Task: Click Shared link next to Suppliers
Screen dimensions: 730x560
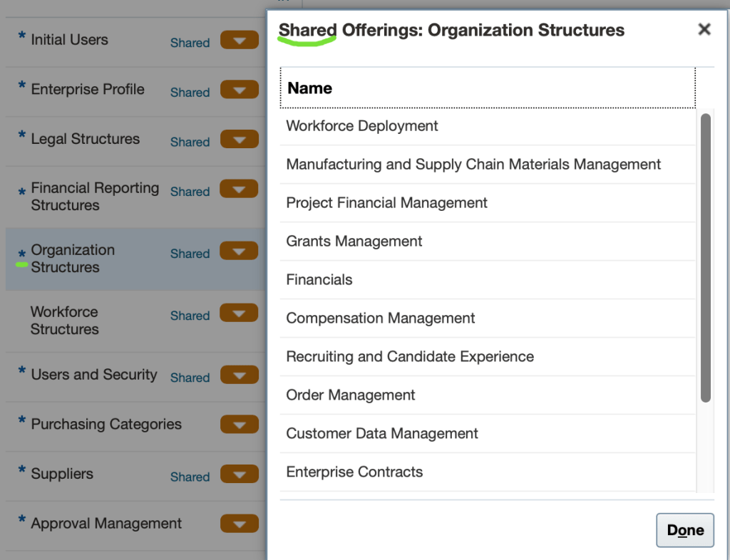Action: point(190,477)
